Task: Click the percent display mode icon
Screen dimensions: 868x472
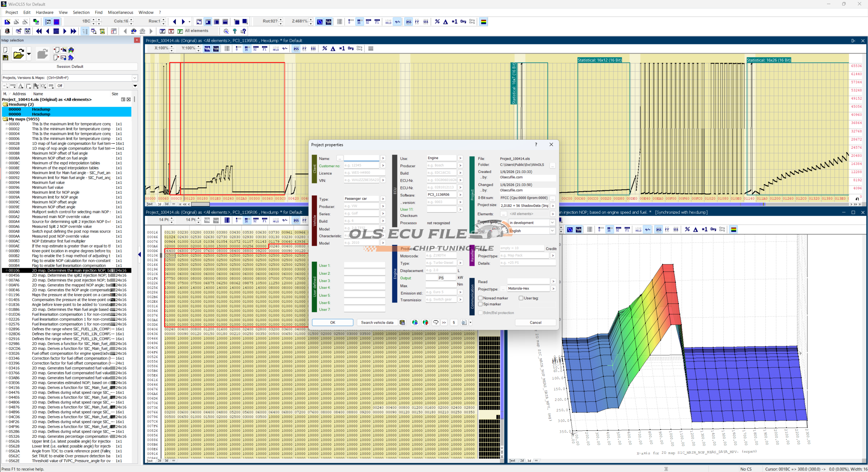Action: pyautogui.click(x=437, y=22)
